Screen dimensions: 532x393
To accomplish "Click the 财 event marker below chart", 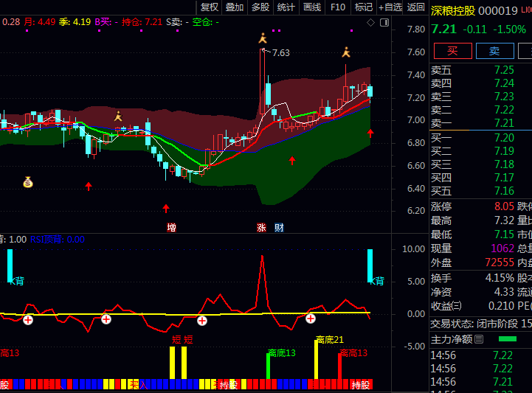I will (x=279, y=227).
